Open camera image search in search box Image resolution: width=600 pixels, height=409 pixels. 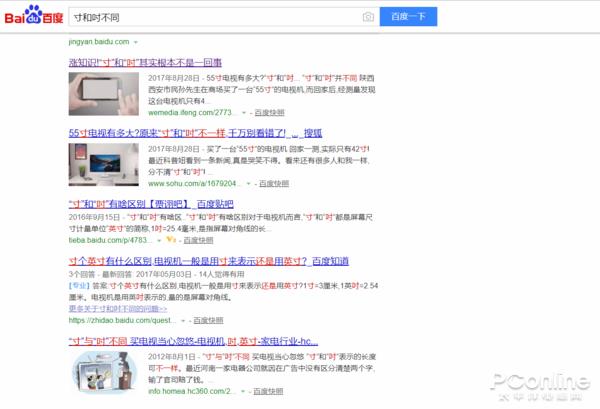coord(368,17)
